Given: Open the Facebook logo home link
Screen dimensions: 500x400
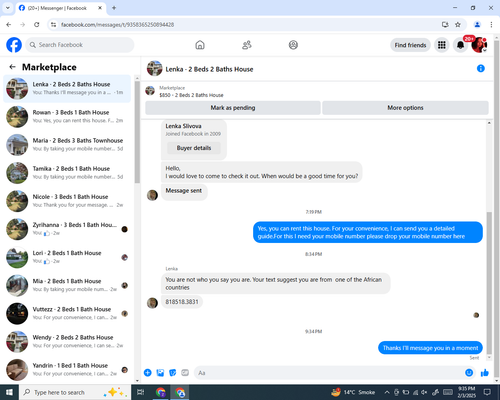Looking at the screenshot, I should click(14, 45).
